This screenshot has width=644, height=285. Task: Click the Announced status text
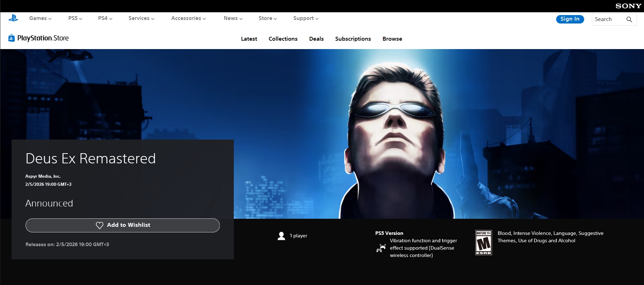click(49, 203)
